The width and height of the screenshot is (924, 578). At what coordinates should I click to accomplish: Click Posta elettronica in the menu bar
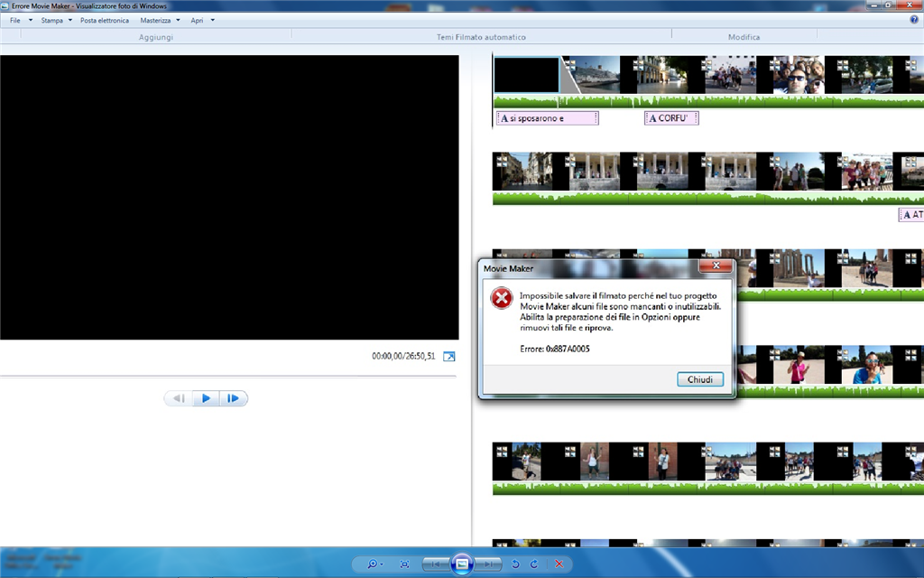coord(105,20)
